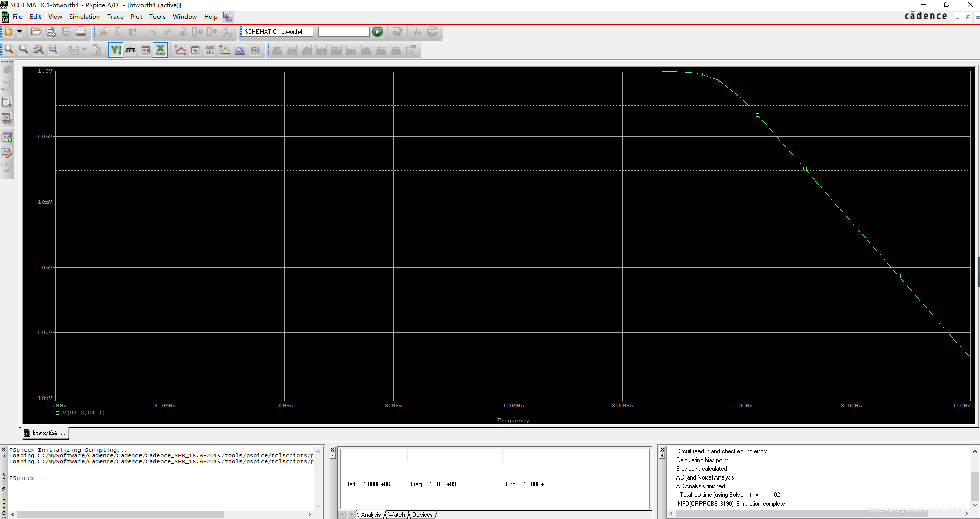
Task: Click the Print icon in toolbar
Action: (81, 32)
